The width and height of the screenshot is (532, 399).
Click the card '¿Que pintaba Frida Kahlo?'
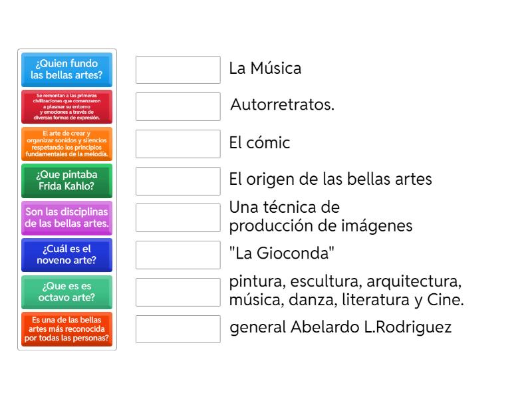pyautogui.click(x=66, y=181)
